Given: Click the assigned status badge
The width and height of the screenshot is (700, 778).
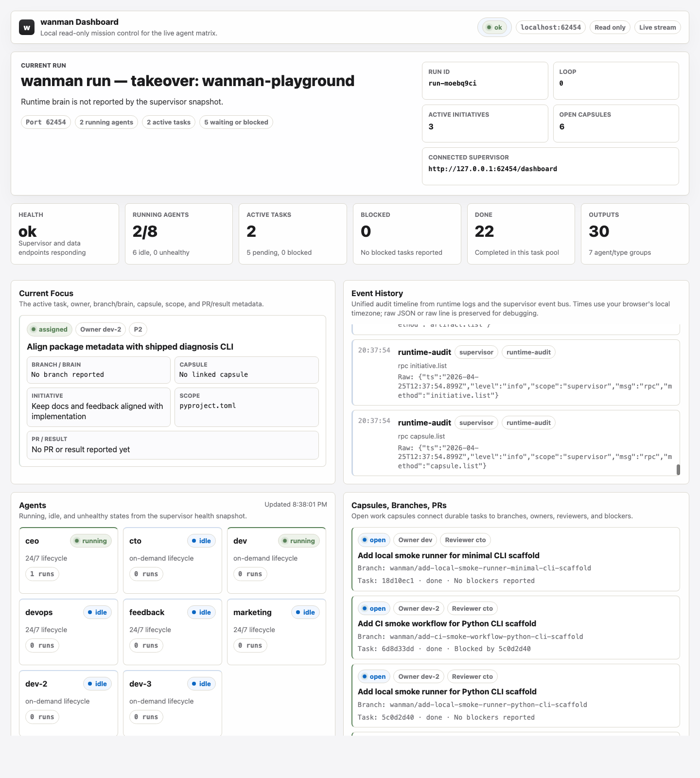Looking at the screenshot, I should (50, 329).
